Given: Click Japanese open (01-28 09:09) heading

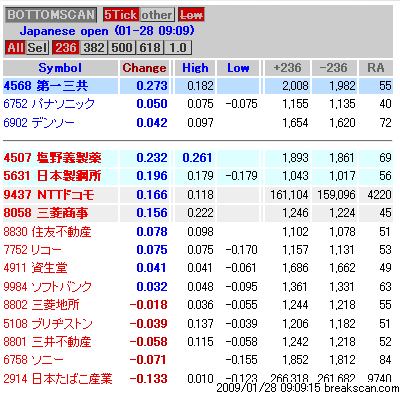Looking at the screenshot, I should pos(107,31).
